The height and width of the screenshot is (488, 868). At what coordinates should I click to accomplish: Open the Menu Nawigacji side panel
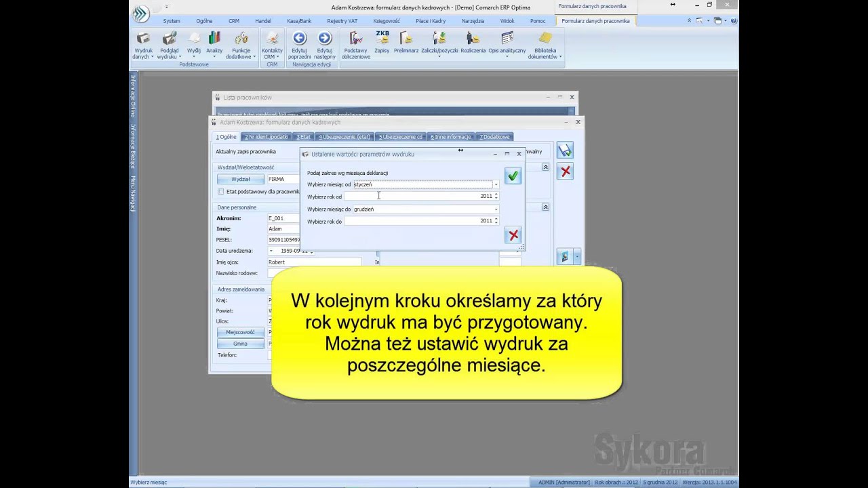click(133, 194)
